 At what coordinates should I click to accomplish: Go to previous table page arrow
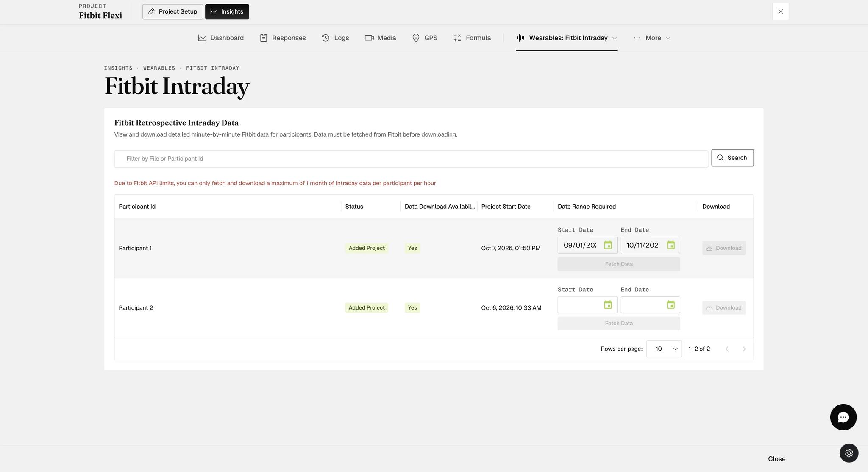tap(727, 349)
